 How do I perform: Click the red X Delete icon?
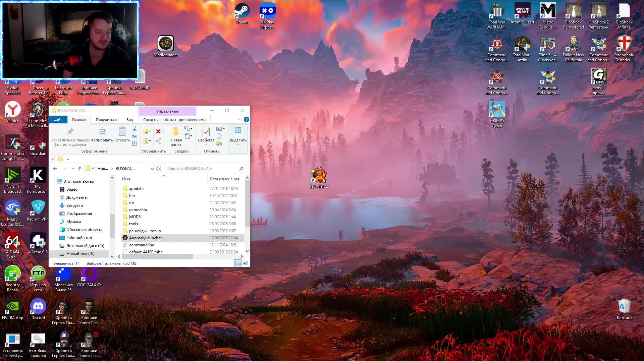pos(158,131)
